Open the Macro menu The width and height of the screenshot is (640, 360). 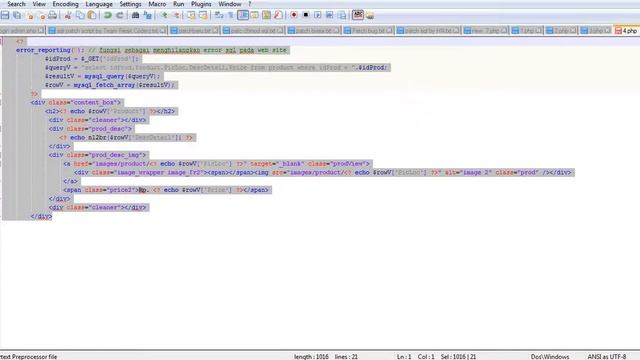(157, 4)
